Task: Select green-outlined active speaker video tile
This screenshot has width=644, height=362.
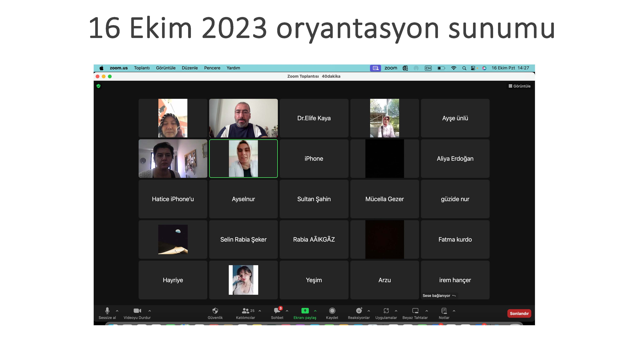Action: pyautogui.click(x=243, y=158)
